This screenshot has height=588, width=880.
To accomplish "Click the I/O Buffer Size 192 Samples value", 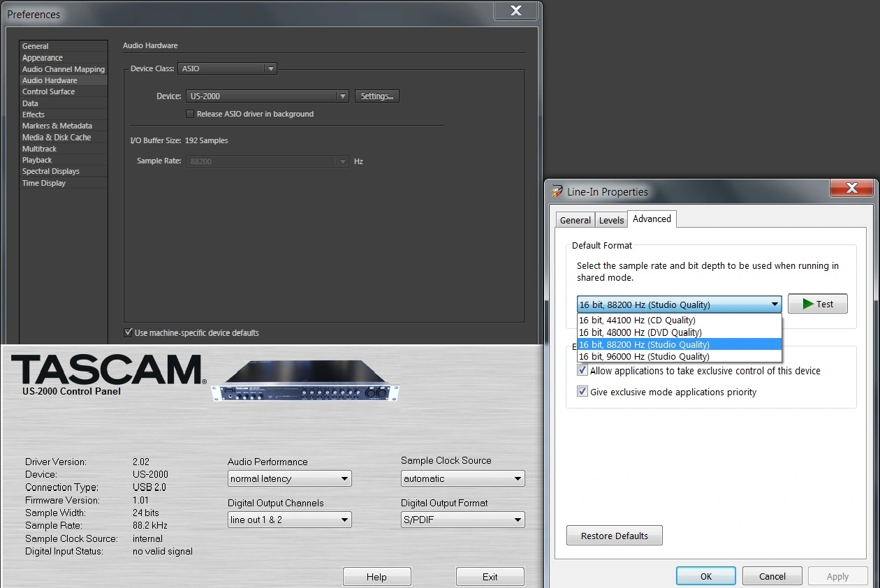I will pos(206,140).
